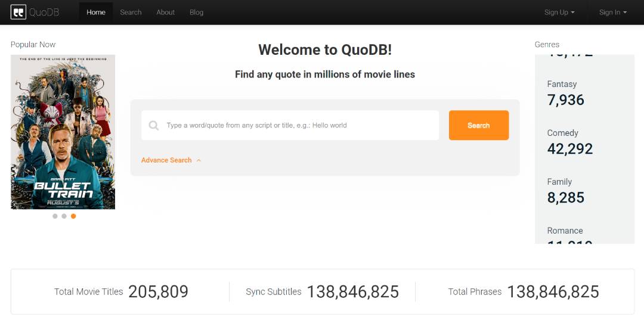Open the Bullet Train poster

pyautogui.click(x=63, y=132)
